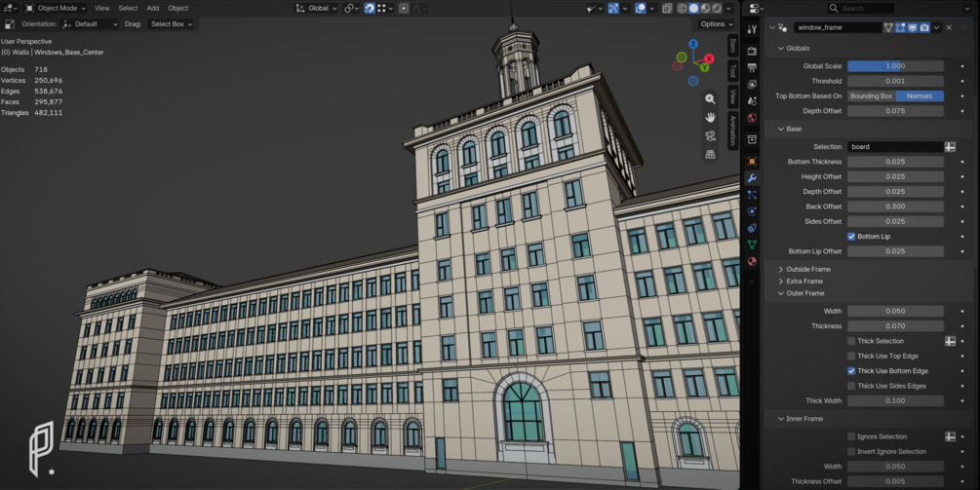Click the Thick Width value field
This screenshot has height=490, width=980.
(895, 400)
